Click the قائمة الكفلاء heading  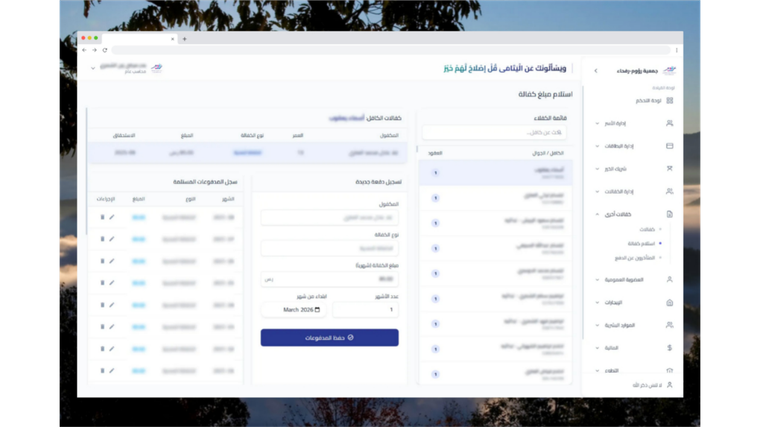pos(550,118)
